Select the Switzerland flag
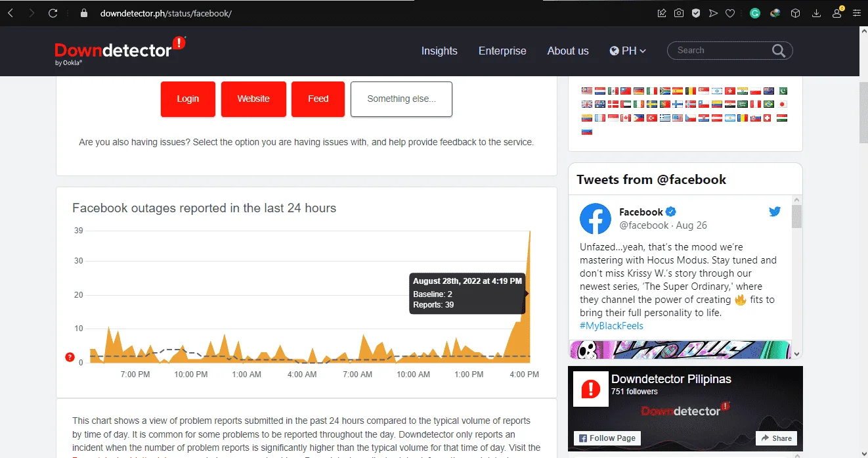 767,118
